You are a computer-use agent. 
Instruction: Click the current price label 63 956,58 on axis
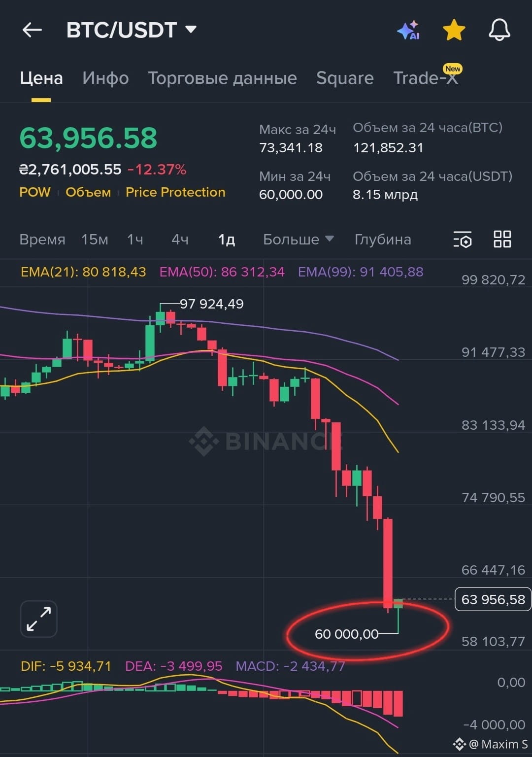(x=493, y=599)
